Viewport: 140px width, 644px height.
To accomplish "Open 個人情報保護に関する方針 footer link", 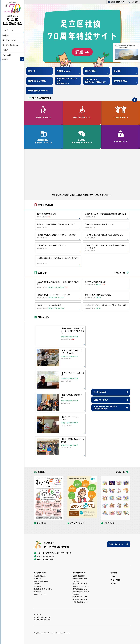I will click(x=42, y=620).
